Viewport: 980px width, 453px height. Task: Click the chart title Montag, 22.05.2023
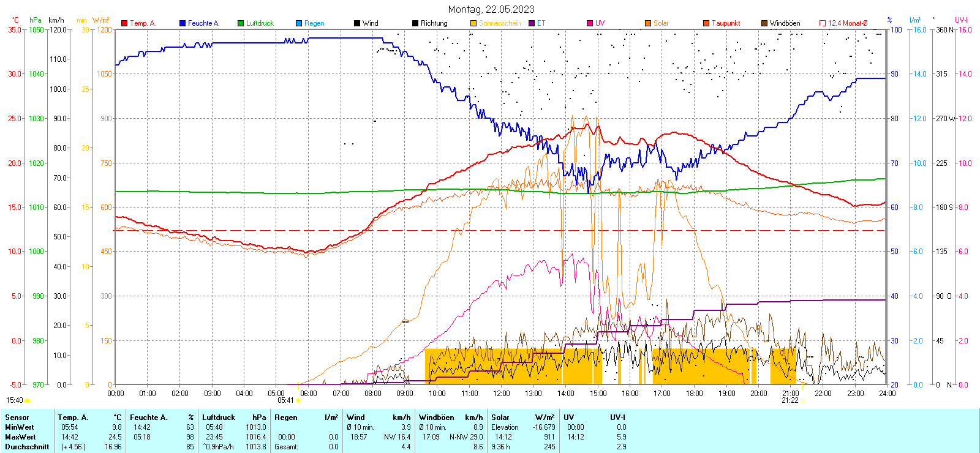pyautogui.click(x=491, y=9)
